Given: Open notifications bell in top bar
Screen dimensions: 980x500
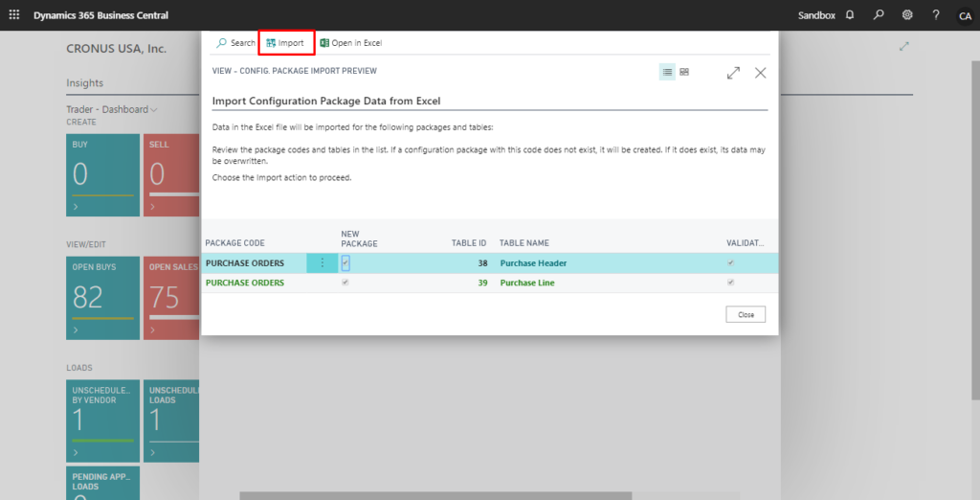Looking at the screenshot, I should (x=850, y=14).
